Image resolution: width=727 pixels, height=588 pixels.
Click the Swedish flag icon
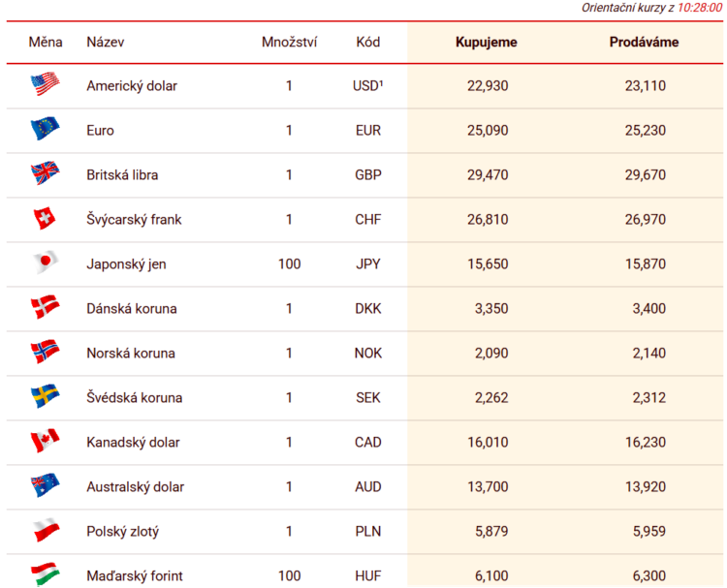tap(45, 395)
